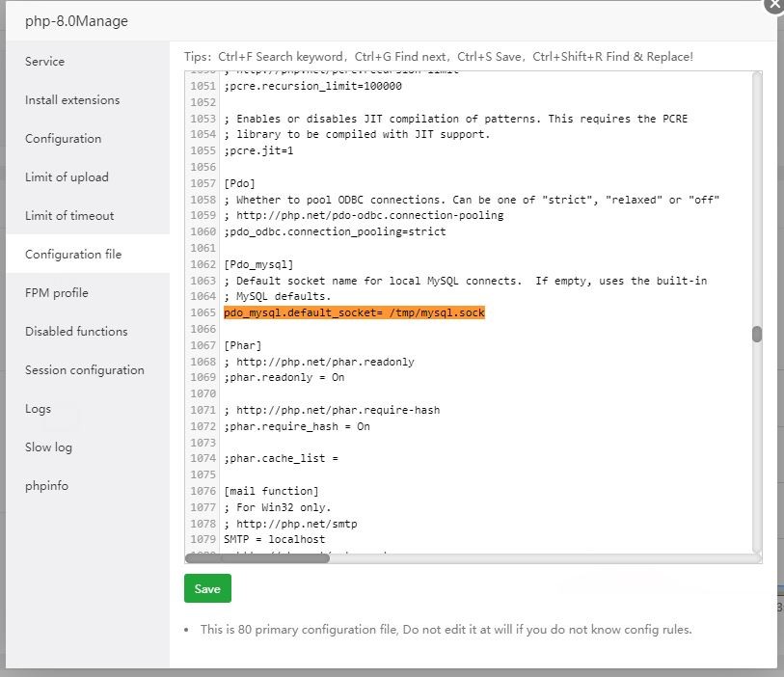Open the Service section

pyautogui.click(x=44, y=62)
